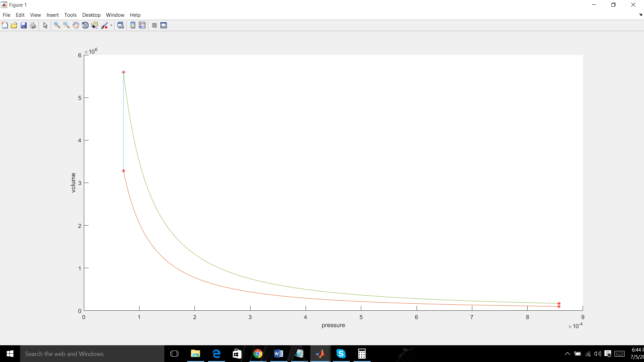Show Plot Tools and Dock Figure
The width and height of the screenshot is (644, 362).
pos(163,25)
